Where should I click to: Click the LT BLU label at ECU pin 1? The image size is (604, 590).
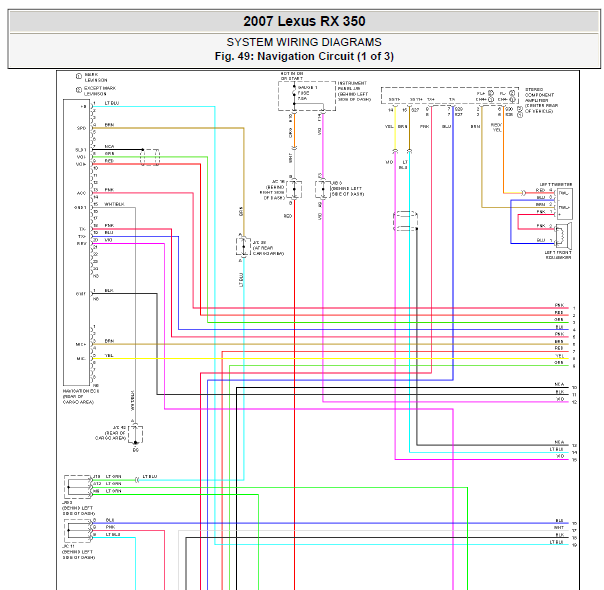[x=112, y=103]
